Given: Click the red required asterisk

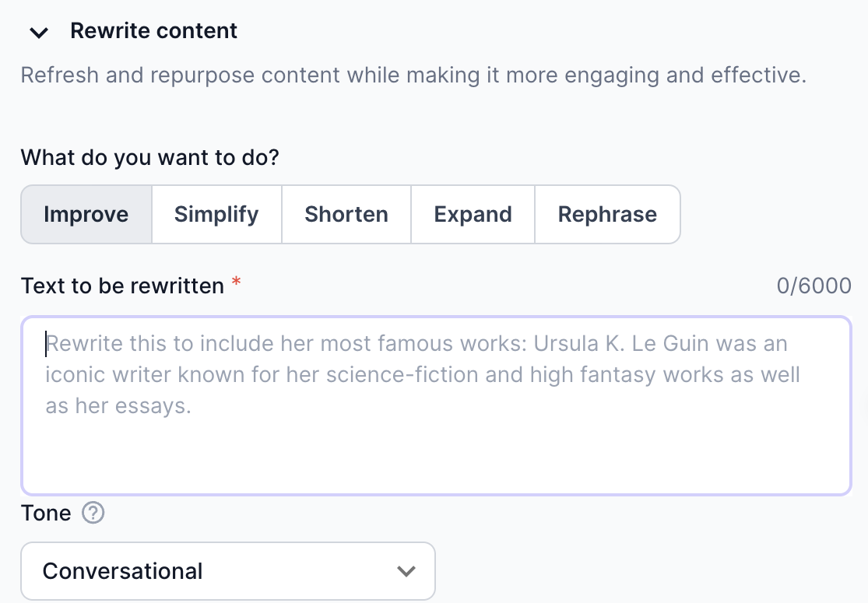Looking at the screenshot, I should [237, 284].
